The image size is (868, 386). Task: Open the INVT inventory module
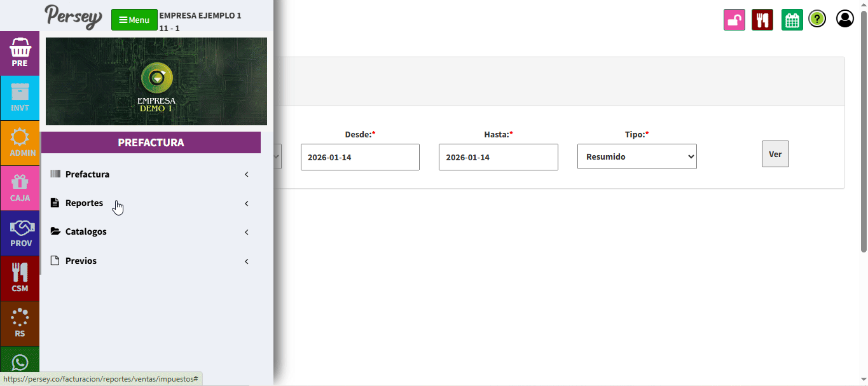pyautogui.click(x=20, y=98)
